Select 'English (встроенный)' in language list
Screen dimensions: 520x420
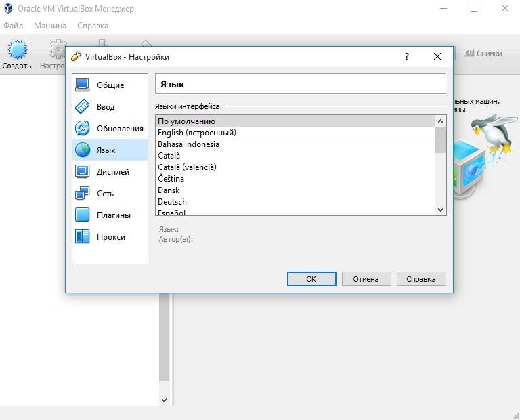tap(295, 133)
